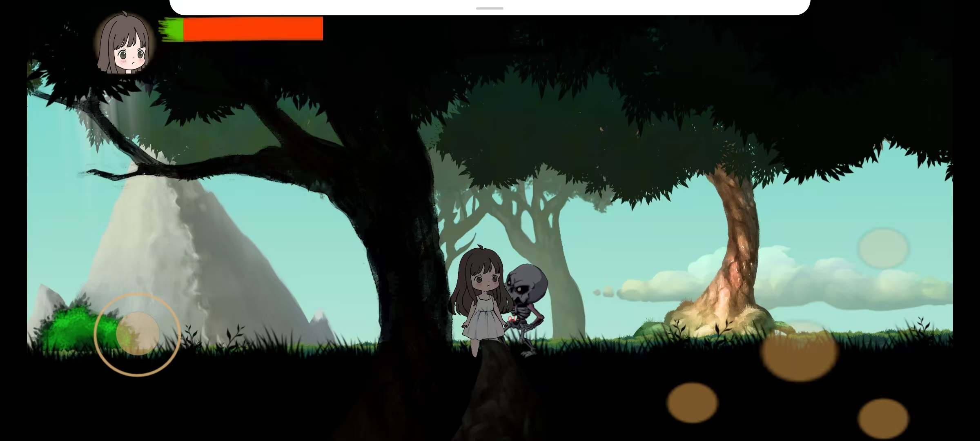
Task: Tap the girl portrait avatar
Action: click(x=125, y=44)
